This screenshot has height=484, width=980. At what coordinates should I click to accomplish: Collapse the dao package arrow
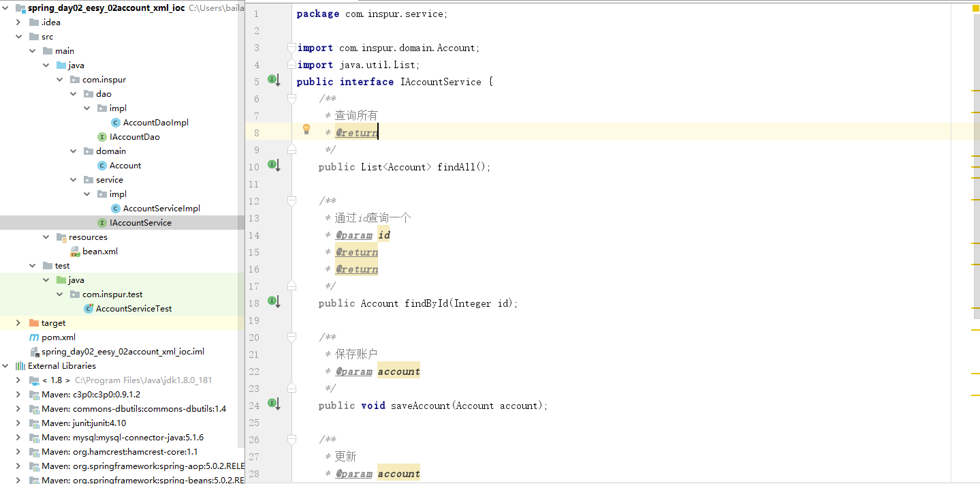[x=74, y=94]
